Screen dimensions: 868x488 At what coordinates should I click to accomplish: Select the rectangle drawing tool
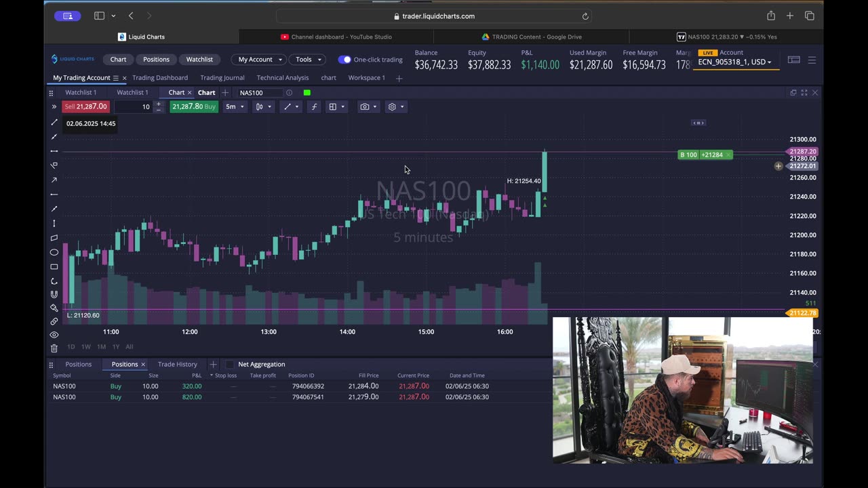54,266
